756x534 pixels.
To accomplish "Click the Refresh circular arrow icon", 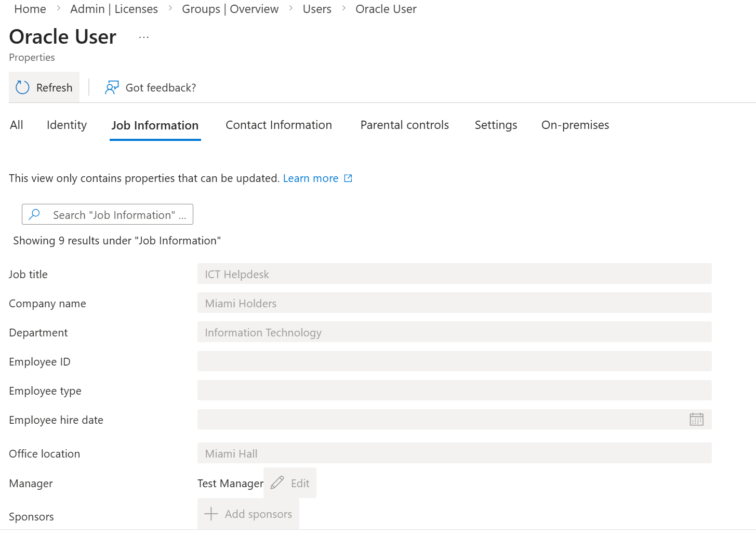I will (22, 87).
